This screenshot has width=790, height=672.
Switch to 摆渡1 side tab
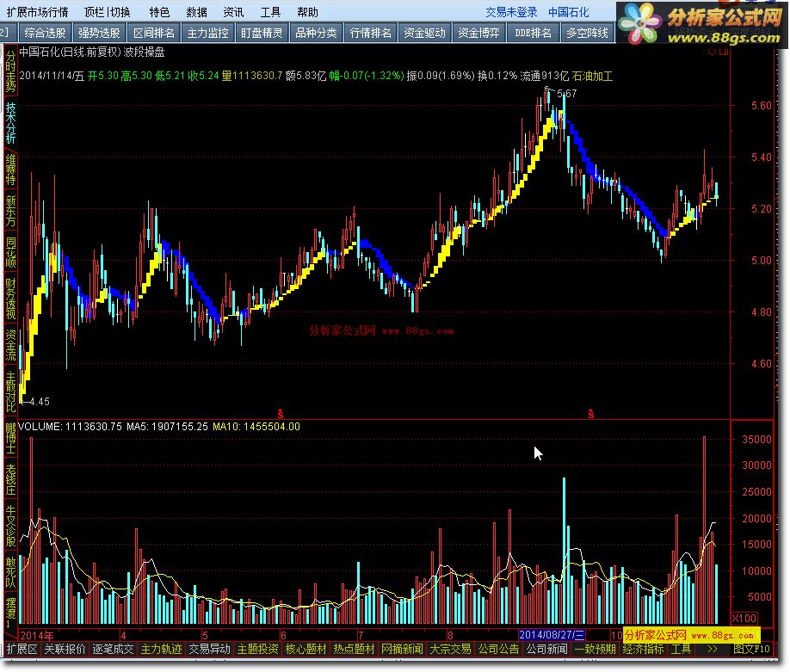click(10, 613)
